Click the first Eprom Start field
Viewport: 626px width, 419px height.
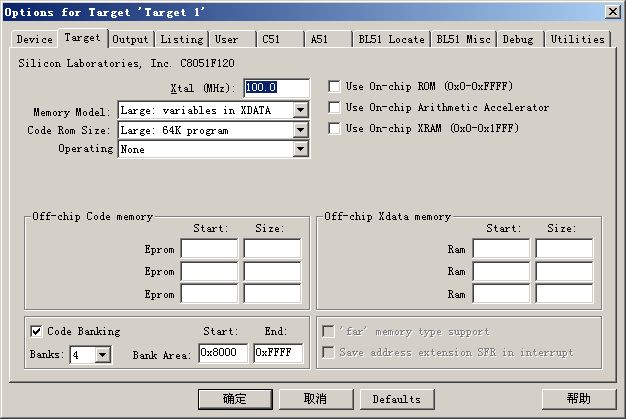[208, 249]
